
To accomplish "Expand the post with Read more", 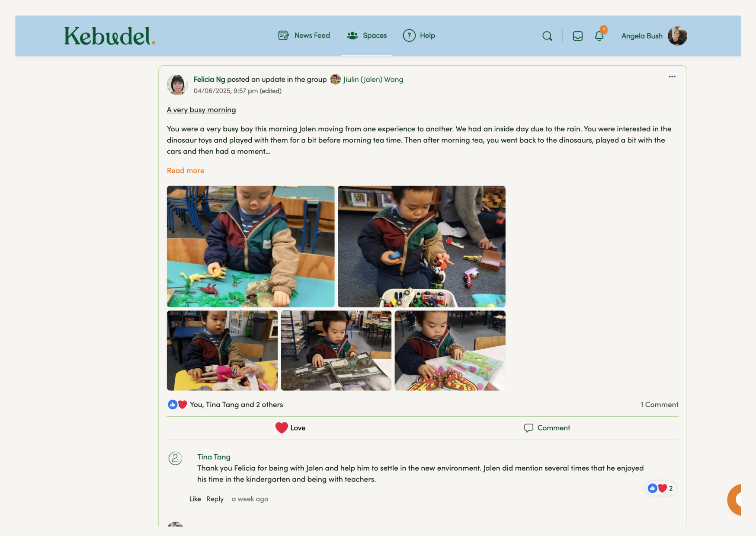I will click(186, 170).
